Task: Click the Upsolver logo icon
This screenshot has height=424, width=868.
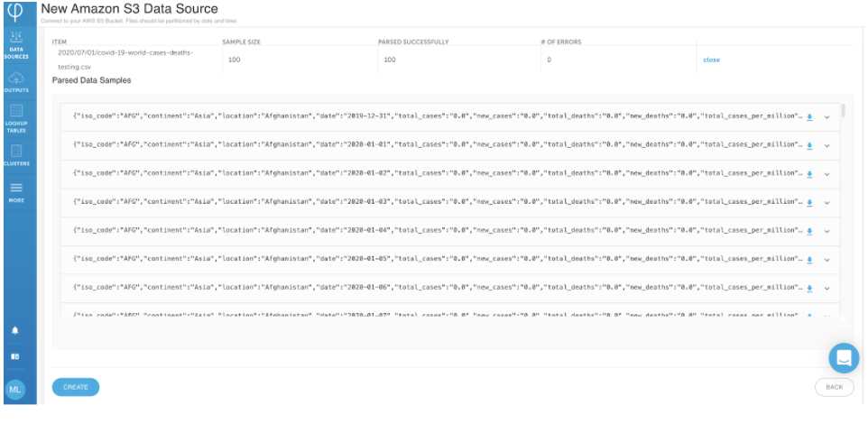Action: [x=16, y=11]
